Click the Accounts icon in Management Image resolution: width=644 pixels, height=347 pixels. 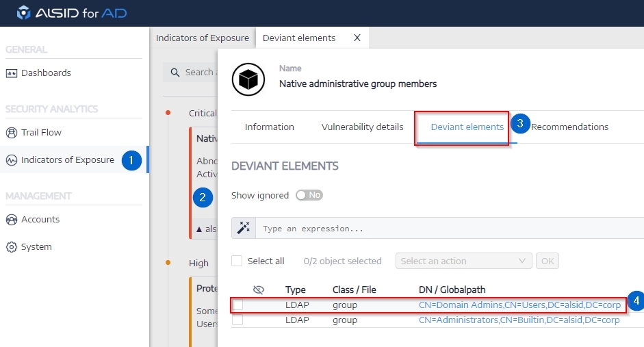pyautogui.click(x=12, y=220)
